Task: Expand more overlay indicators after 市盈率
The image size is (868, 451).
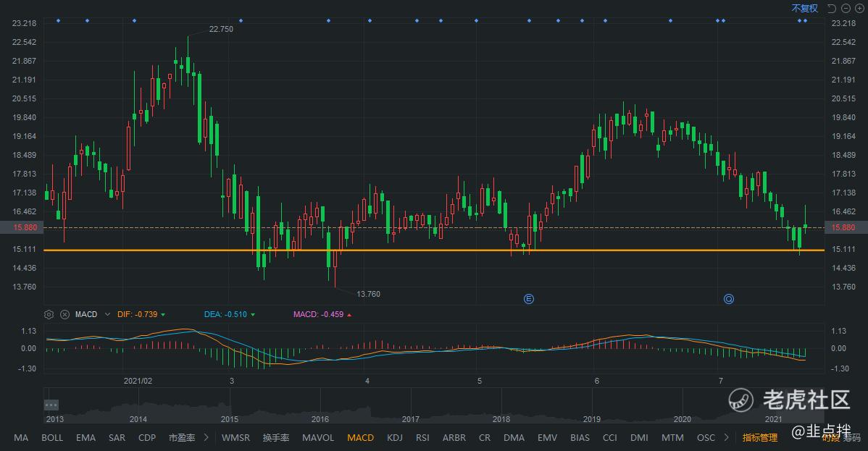Action: [x=206, y=437]
